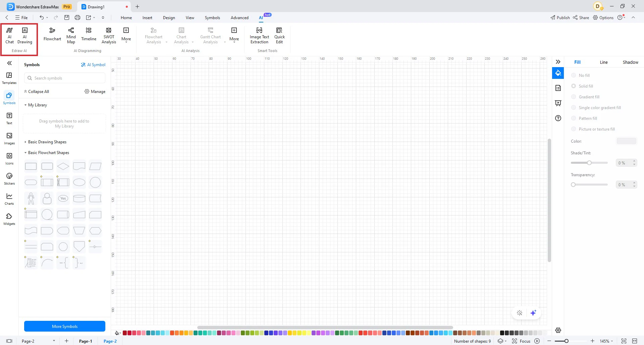Click the Save icon in quick toolbar
This screenshot has height=345, width=644.
tap(67, 17)
